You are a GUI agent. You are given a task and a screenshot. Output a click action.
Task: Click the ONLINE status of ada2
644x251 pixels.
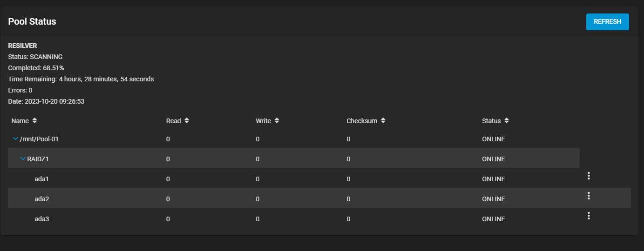[x=493, y=199]
